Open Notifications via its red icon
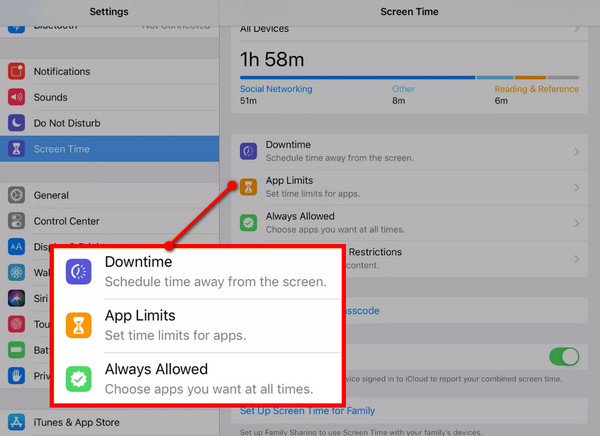The width and height of the screenshot is (600, 436). click(x=16, y=71)
